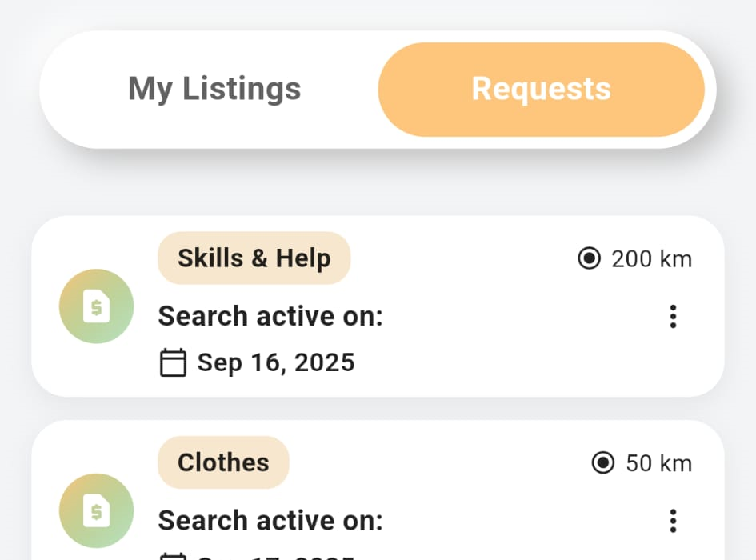756x560 pixels.
Task: Select the Sep 16, 2025 date text
Action: tap(276, 362)
